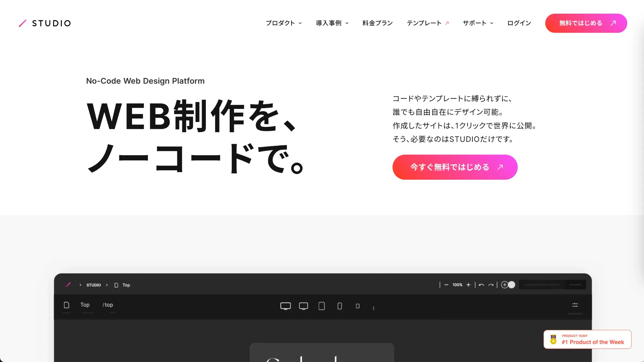Select the large desktop breakpoint icon
644x362 pixels.
[286, 306]
